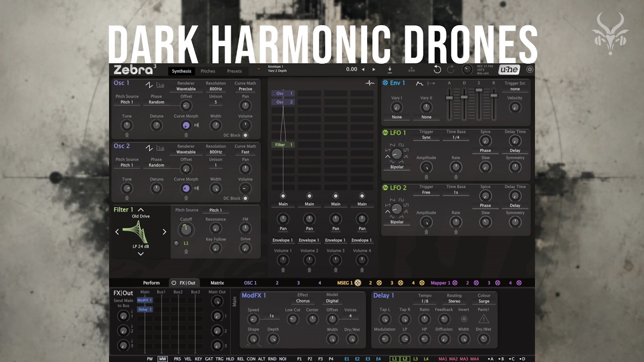Toggle Osc 2 DC Block
The height and width of the screenshot is (362, 644).
pos(246,198)
